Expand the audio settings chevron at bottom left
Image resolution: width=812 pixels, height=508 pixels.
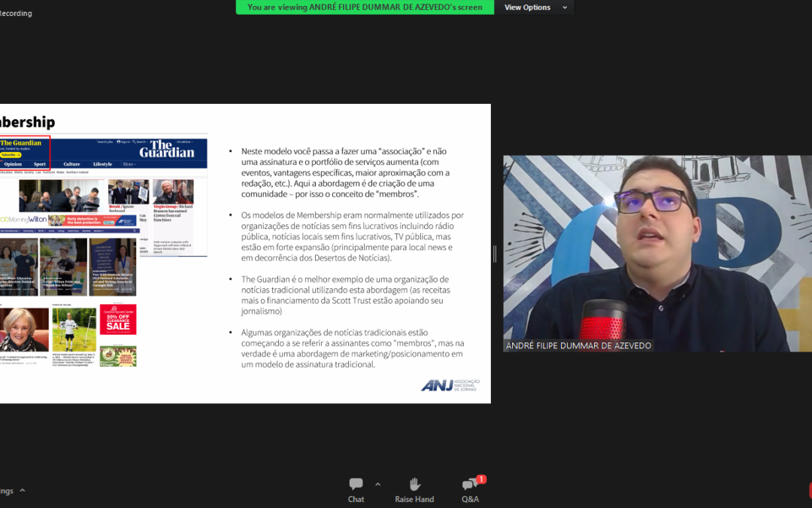[x=23, y=490]
